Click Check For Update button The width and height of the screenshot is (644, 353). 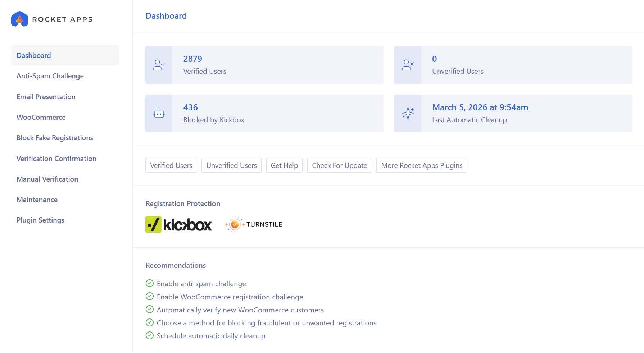tap(339, 165)
